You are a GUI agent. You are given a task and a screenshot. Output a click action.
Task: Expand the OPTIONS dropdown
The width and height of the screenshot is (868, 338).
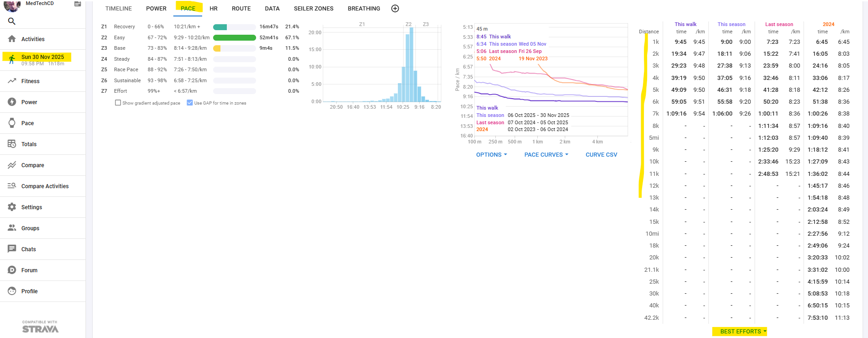click(x=491, y=155)
